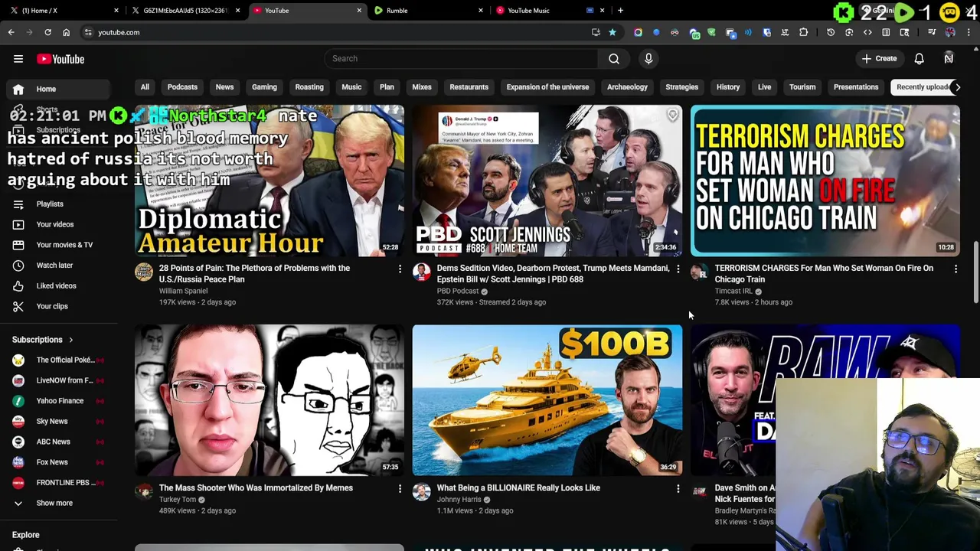Click the search magnifier button
The image size is (980, 551).
pos(614,58)
